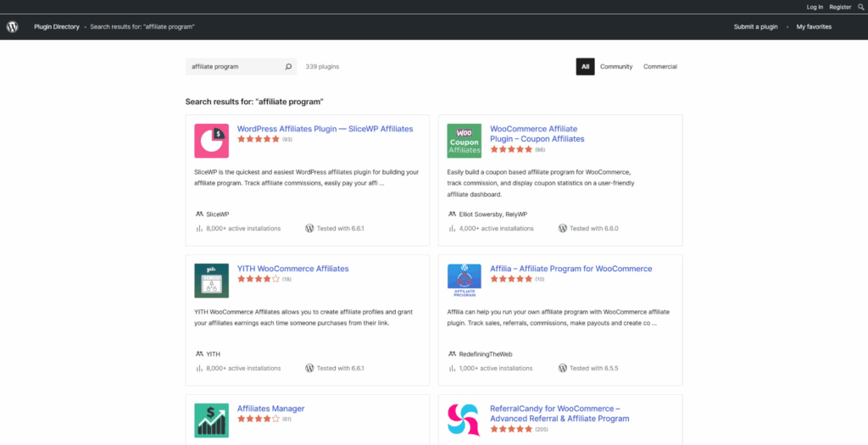Open WordPress Affiliates Plugin — SliceWP Affiliates title

click(x=325, y=129)
